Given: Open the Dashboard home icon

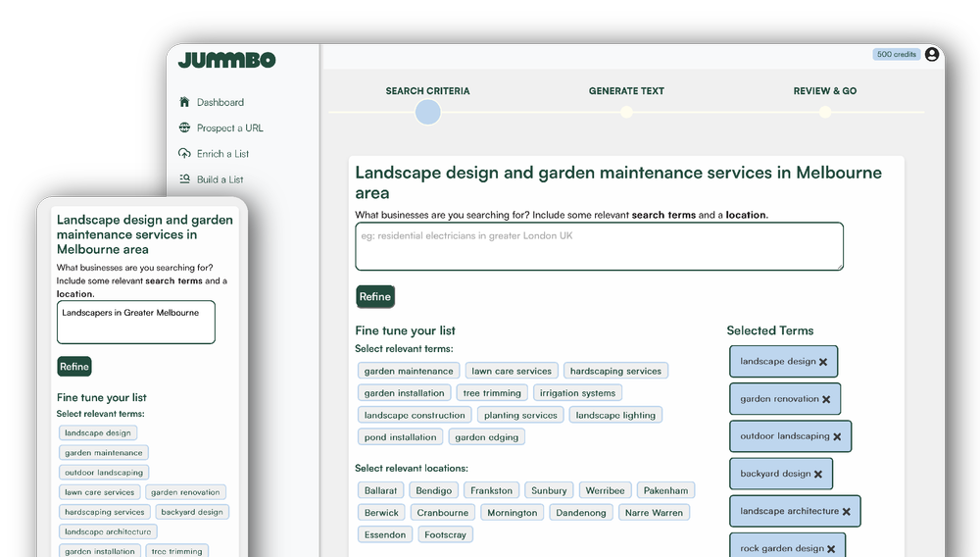Looking at the screenshot, I should pos(184,102).
